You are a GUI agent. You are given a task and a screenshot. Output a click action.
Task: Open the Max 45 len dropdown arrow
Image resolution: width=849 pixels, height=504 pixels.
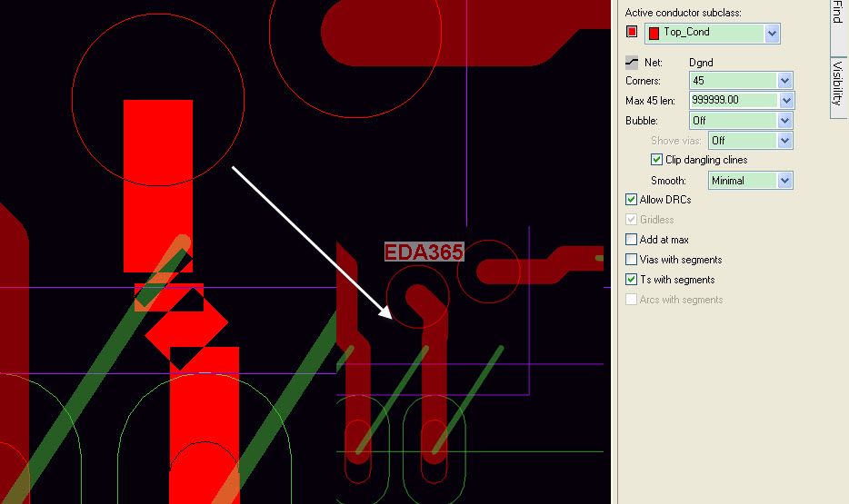click(785, 100)
